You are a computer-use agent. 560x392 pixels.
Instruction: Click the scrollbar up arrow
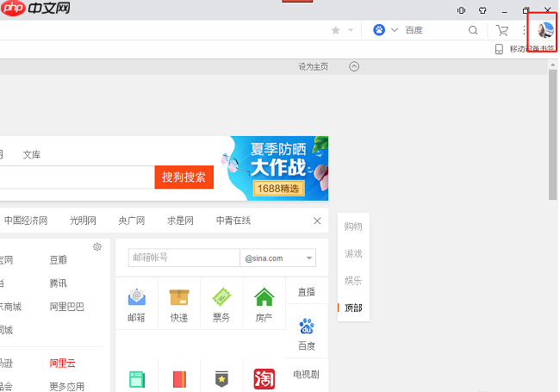[x=553, y=65]
